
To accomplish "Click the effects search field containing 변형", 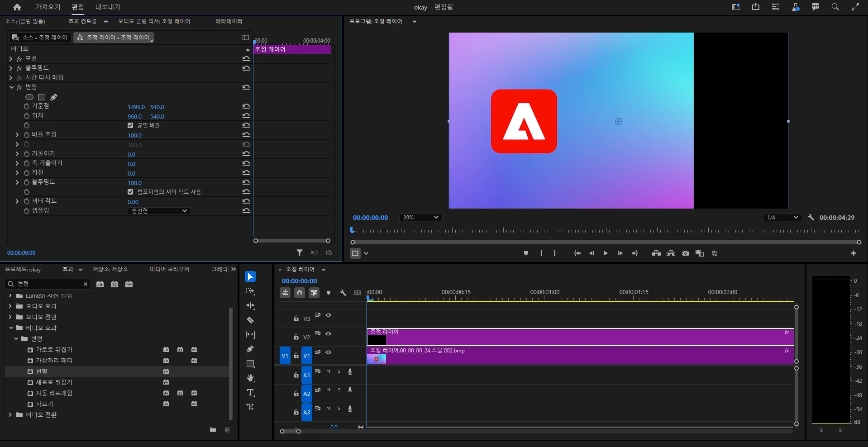I will 48,284.
